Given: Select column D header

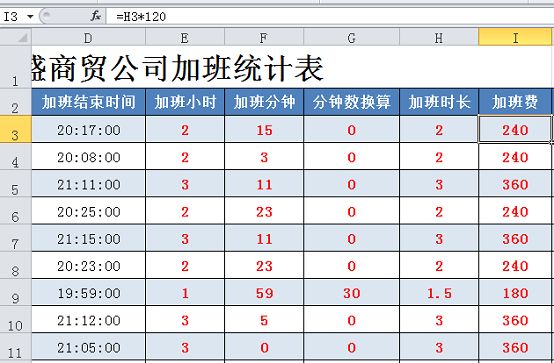Looking at the screenshot, I should coord(88,37).
